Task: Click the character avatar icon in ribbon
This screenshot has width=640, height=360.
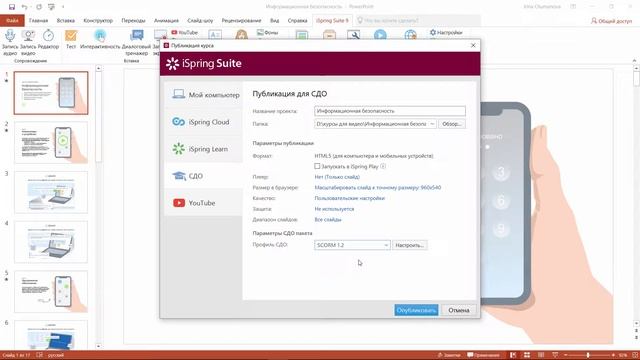Action: [242, 35]
